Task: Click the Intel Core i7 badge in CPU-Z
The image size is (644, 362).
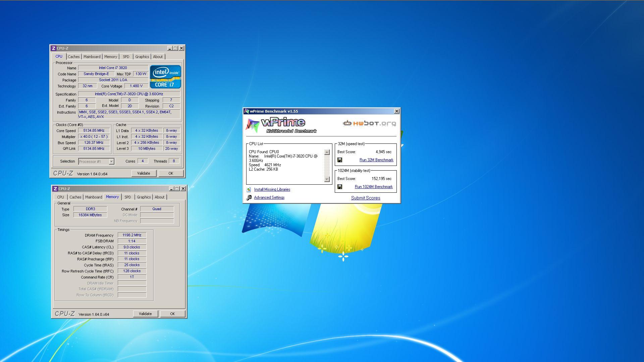Action: pyautogui.click(x=165, y=77)
